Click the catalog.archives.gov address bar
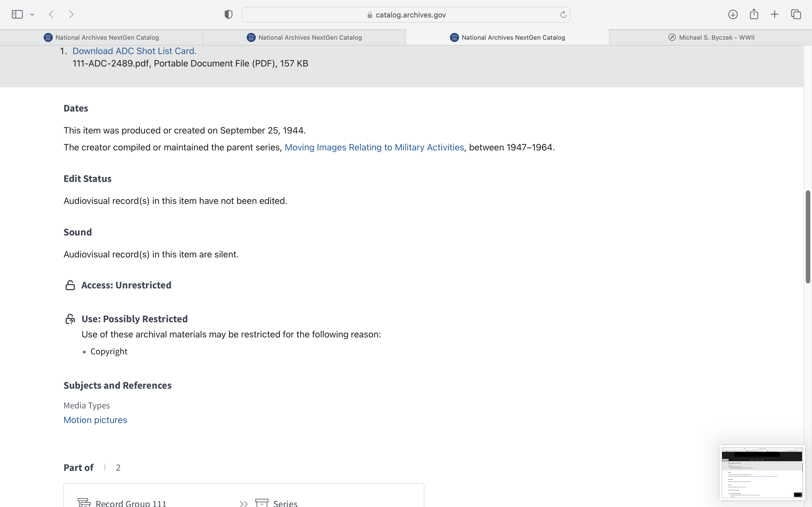 click(406, 15)
